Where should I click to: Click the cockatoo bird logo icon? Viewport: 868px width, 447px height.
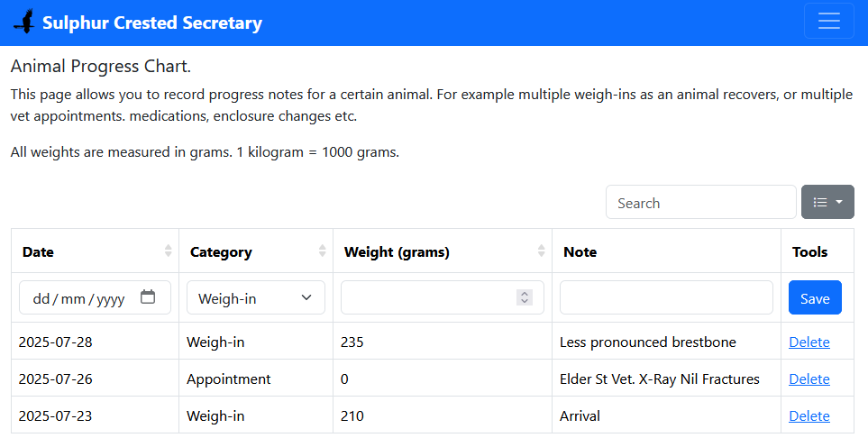tap(24, 22)
